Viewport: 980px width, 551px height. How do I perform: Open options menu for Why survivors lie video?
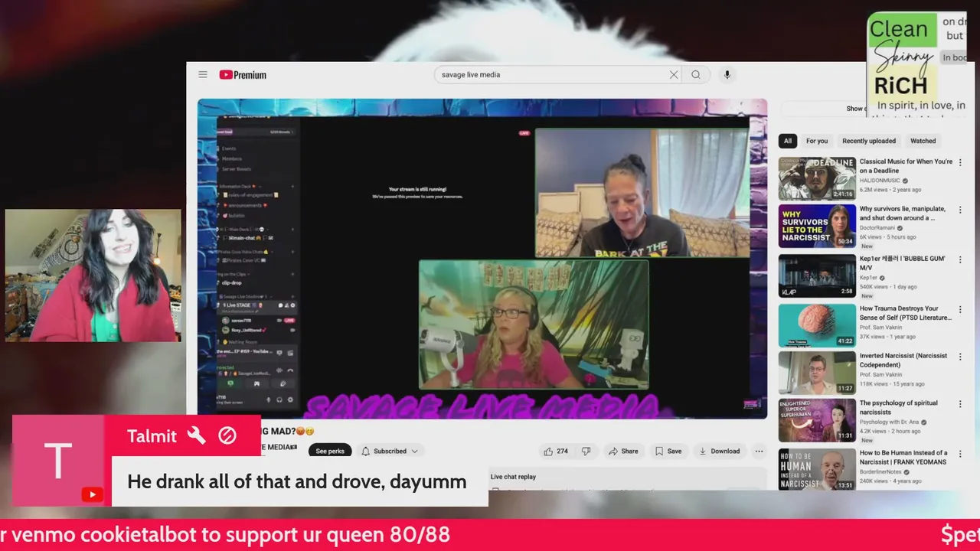(x=960, y=210)
